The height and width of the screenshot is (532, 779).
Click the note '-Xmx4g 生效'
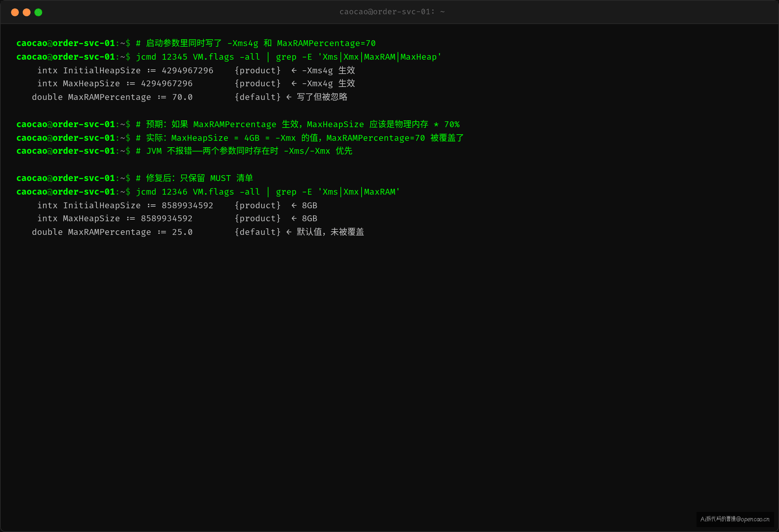pyautogui.click(x=328, y=83)
